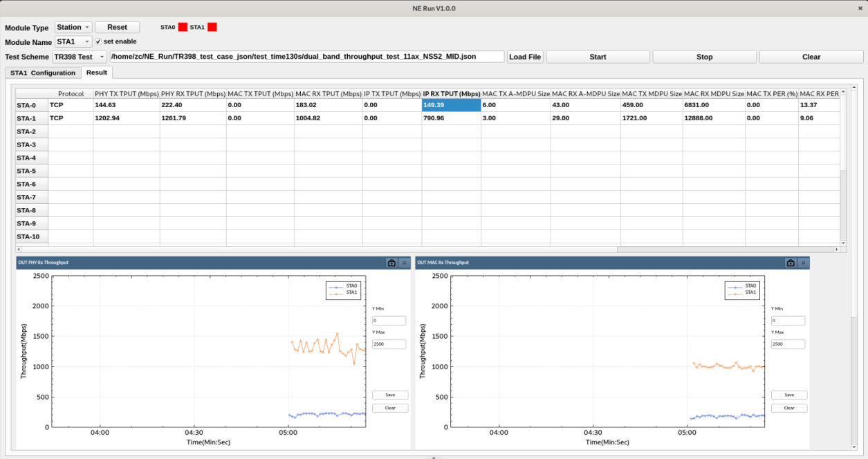Click the test case JSON file path field

pyautogui.click(x=307, y=57)
